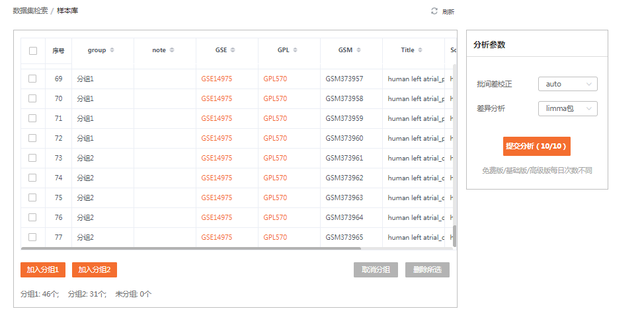Select the checkbox for row 73
This screenshot has width=644, height=323.
pyautogui.click(x=32, y=158)
